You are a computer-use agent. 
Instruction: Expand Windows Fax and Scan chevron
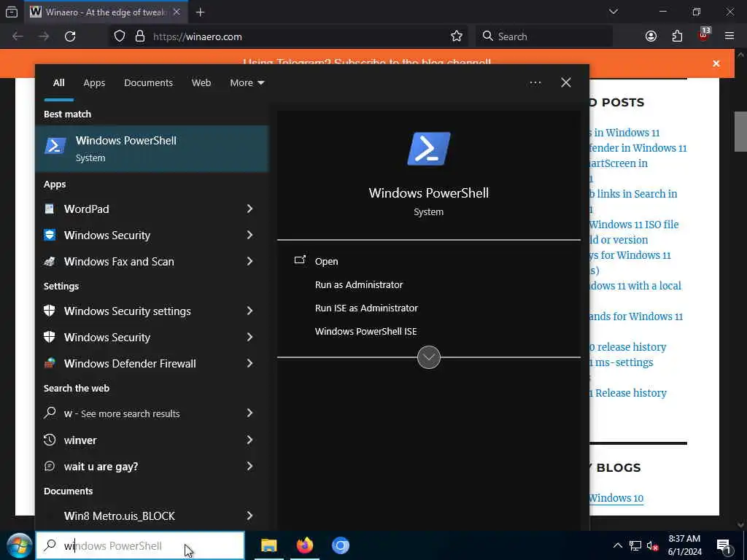(x=249, y=261)
